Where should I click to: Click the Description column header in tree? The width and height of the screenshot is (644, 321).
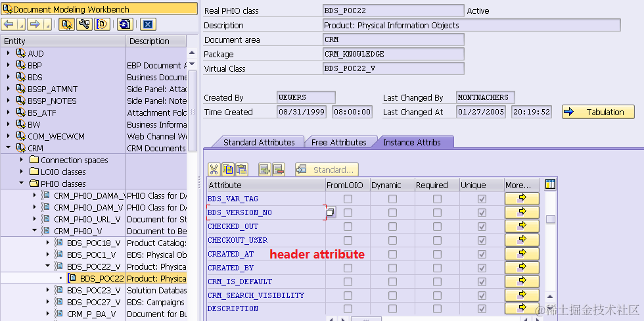coord(156,41)
